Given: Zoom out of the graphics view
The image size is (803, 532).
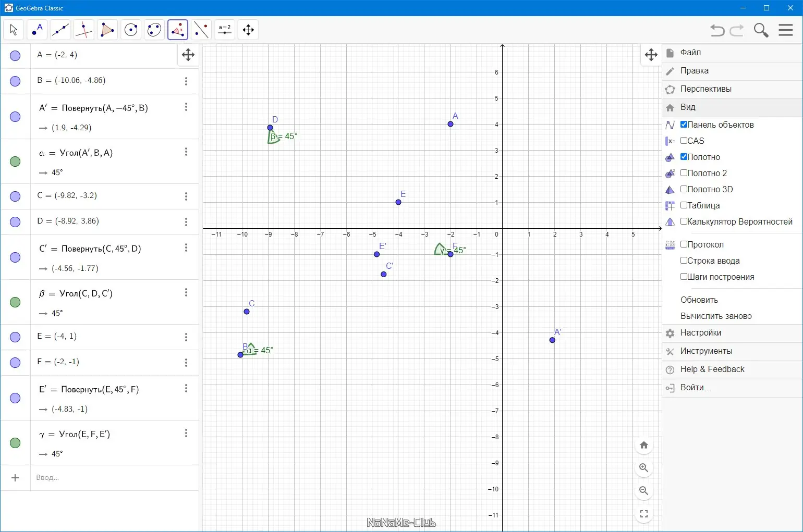Looking at the screenshot, I should pos(644,491).
